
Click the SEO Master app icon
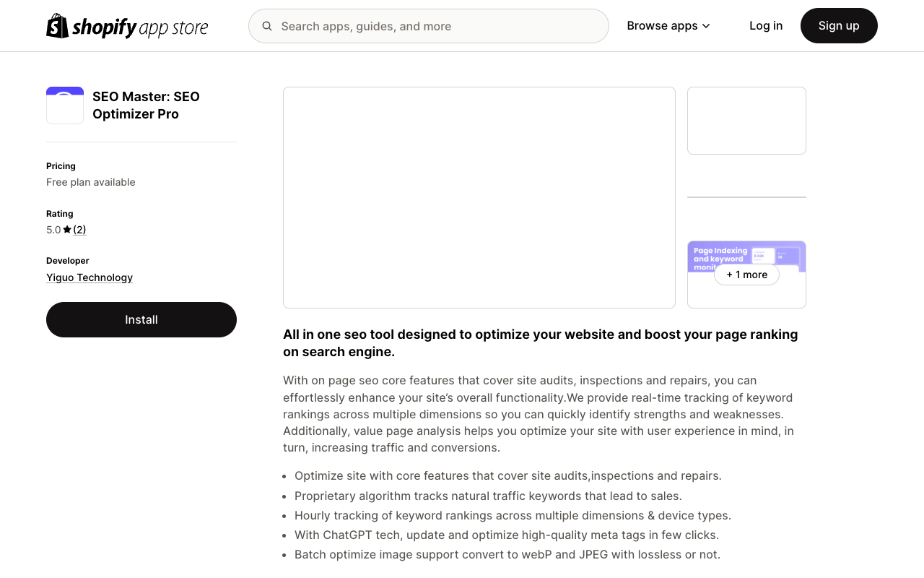(65, 105)
